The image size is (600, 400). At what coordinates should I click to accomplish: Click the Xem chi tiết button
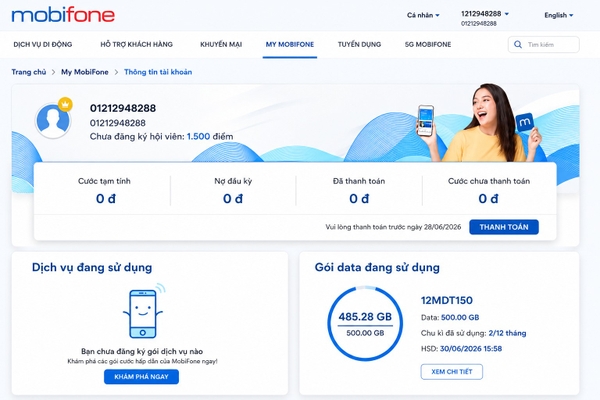pyautogui.click(x=452, y=372)
